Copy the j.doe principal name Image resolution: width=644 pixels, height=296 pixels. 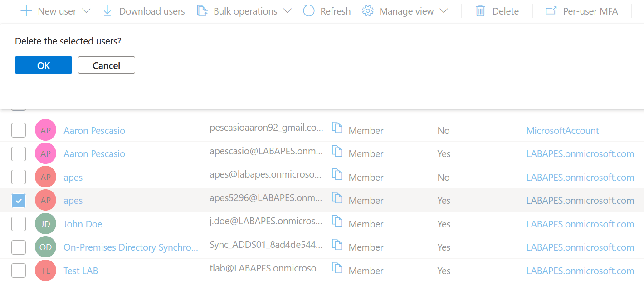pyautogui.click(x=337, y=222)
